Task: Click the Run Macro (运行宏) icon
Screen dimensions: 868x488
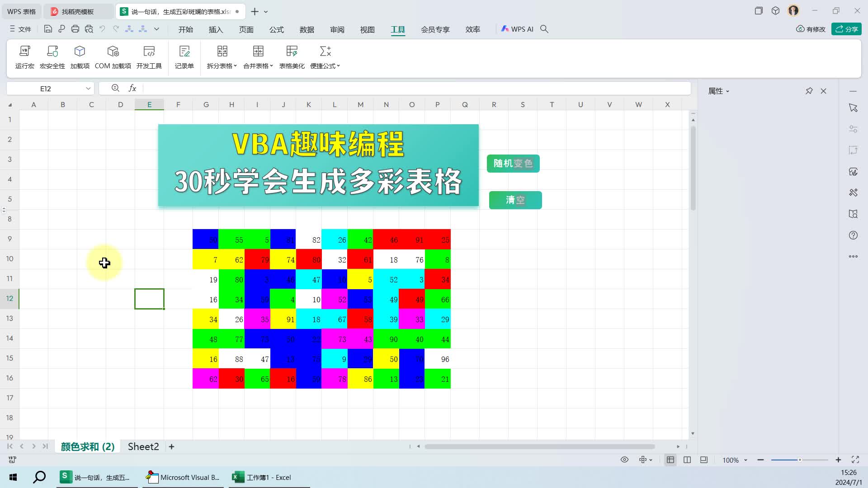Action: [24, 57]
